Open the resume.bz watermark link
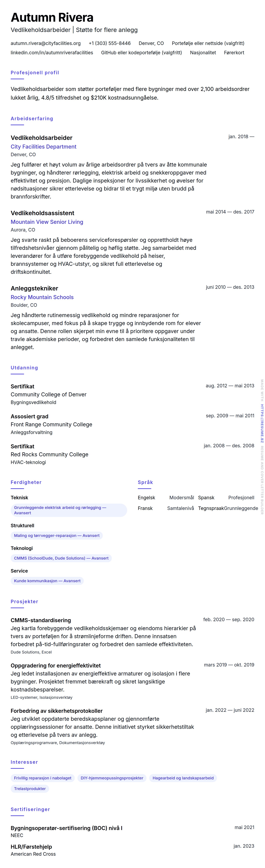This screenshot has height=868, width=265. [x=262, y=423]
